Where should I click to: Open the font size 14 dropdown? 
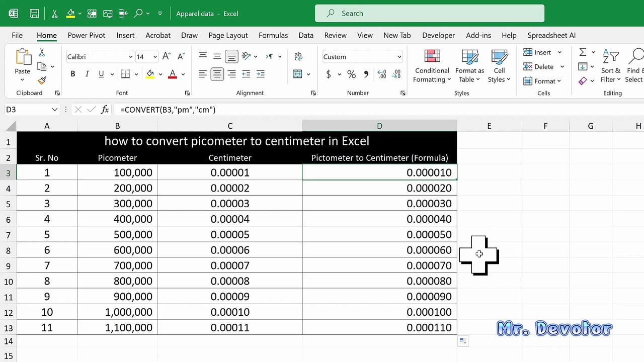155,57
